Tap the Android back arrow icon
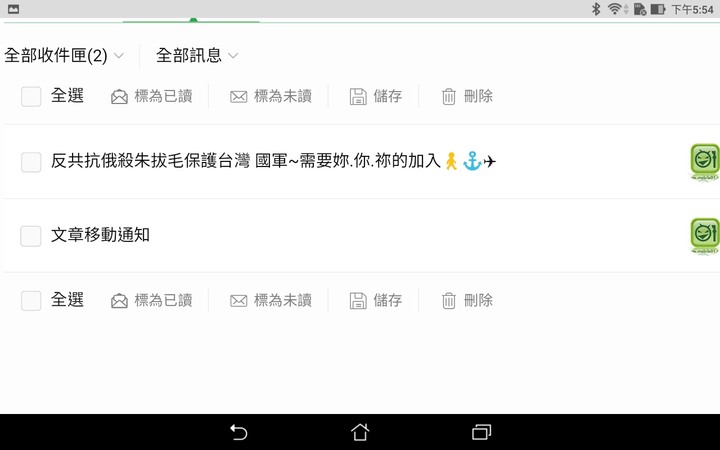Viewport: 720px width, 450px height. tap(238, 433)
